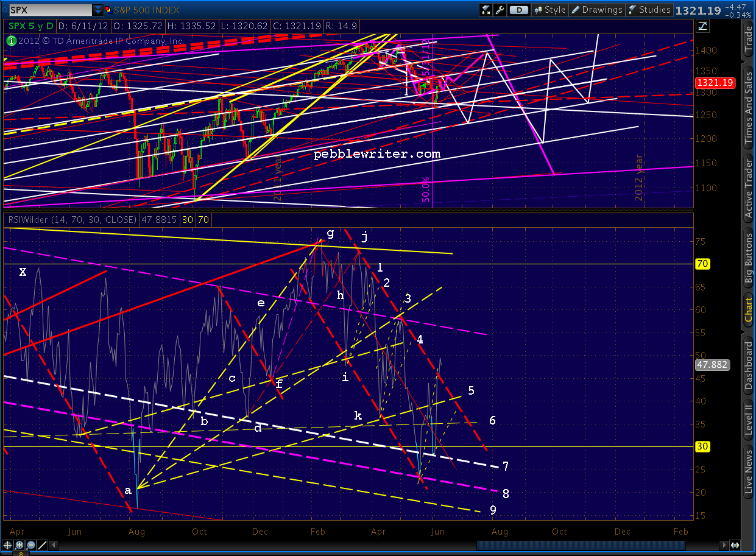Click the colored symbol link icon
Viewport: 756px width, 556px height.
pyautogui.click(x=108, y=10)
